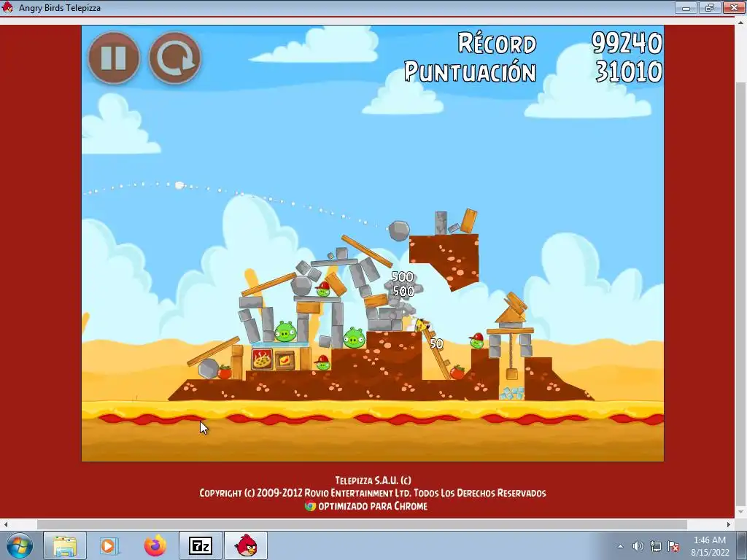Click the horizontal scrollbar thumb
This screenshot has height=560, width=747.
(362, 524)
